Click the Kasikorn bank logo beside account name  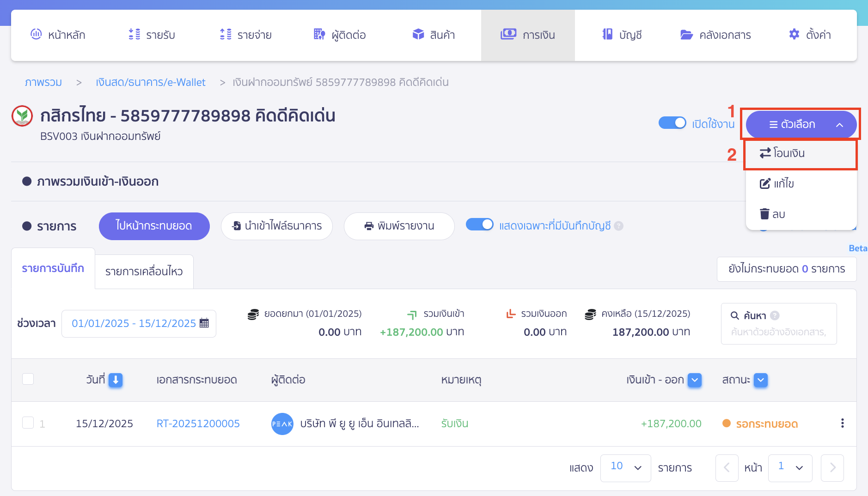[22, 116]
